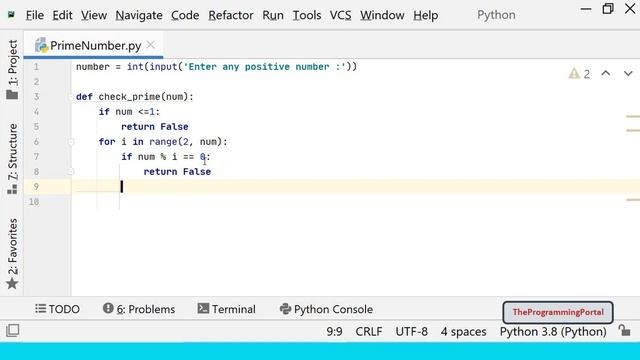
Task: Click the PyCharm application icon
Action: [11, 15]
